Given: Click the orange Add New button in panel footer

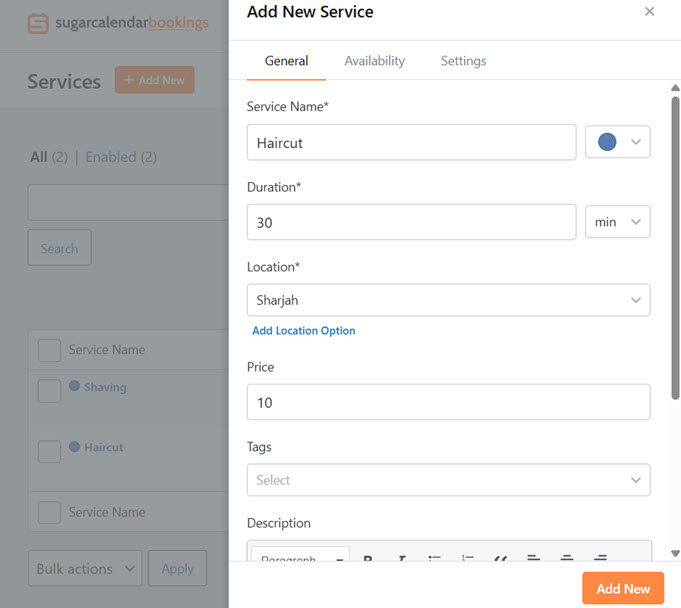Looking at the screenshot, I should pos(623,588).
